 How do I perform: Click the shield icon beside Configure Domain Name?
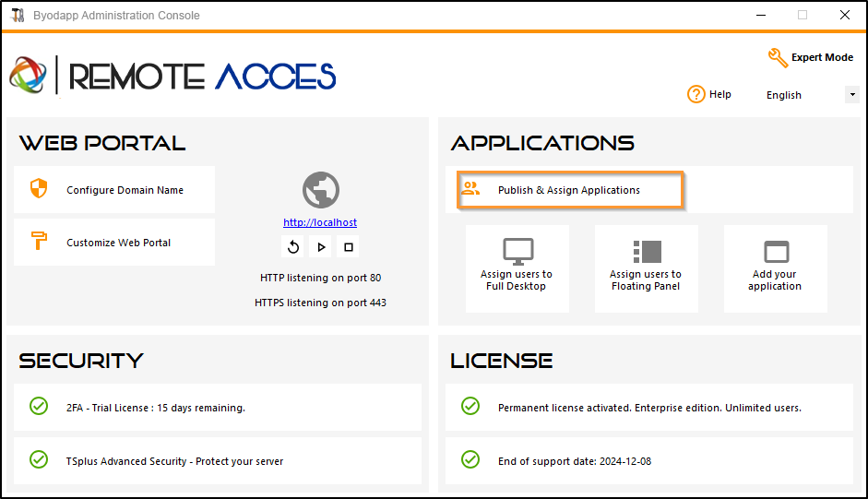tap(39, 189)
